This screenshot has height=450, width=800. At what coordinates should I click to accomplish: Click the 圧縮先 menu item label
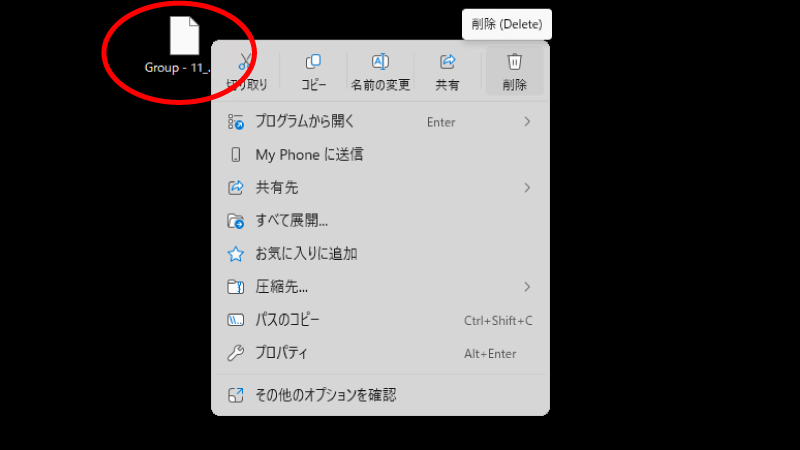pos(282,287)
